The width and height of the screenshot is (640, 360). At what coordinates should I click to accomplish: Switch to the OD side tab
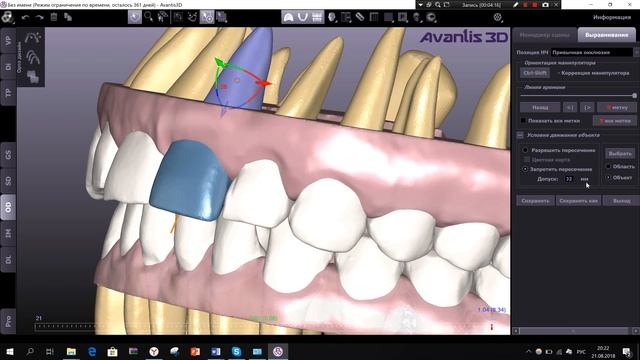click(8, 207)
